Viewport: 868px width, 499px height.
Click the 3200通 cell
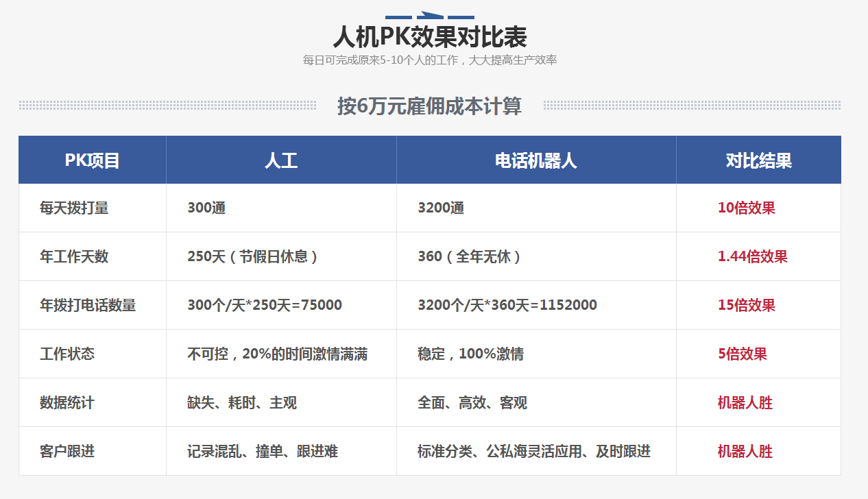point(441,208)
